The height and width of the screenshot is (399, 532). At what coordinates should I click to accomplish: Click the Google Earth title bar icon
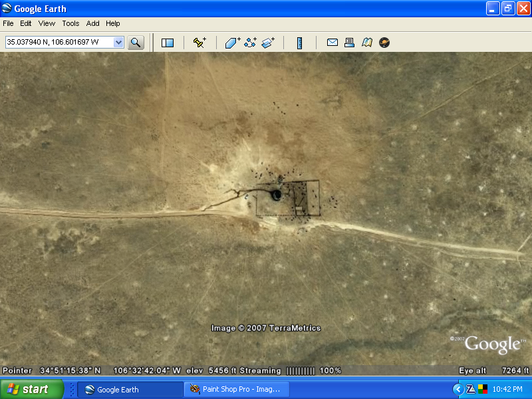pyautogui.click(x=7, y=8)
